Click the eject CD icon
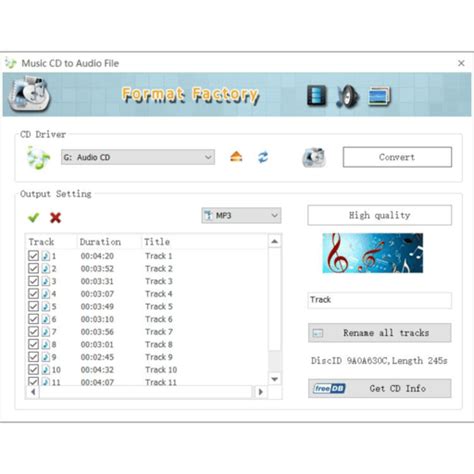 click(236, 157)
